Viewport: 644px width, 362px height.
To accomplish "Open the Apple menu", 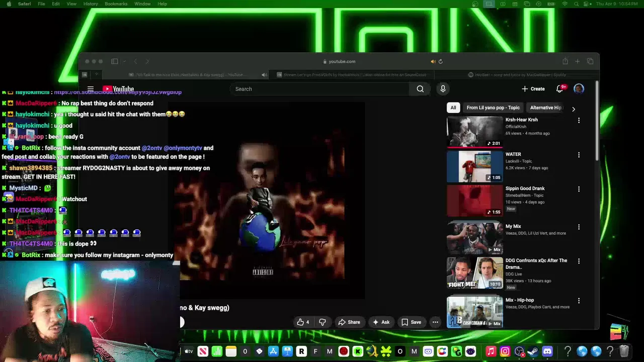I will point(8,4).
